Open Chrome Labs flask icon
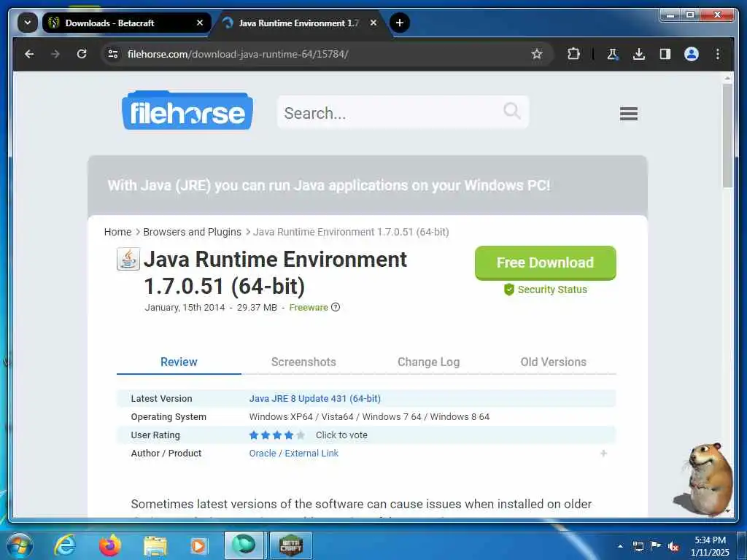Viewport: 747px width, 560px height. click(613, 54)
